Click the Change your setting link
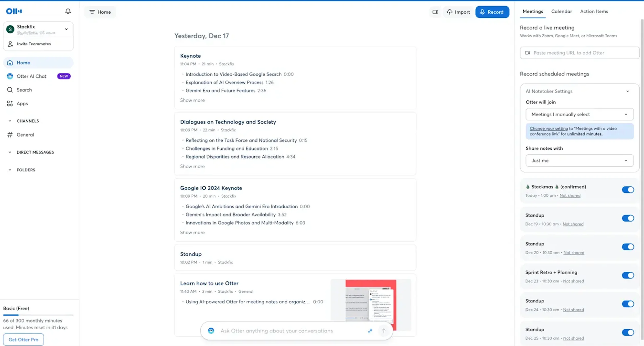 549,128
